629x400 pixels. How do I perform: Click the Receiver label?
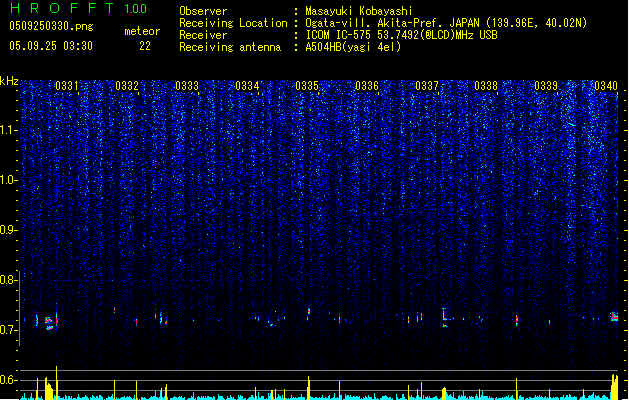(203, 35)
